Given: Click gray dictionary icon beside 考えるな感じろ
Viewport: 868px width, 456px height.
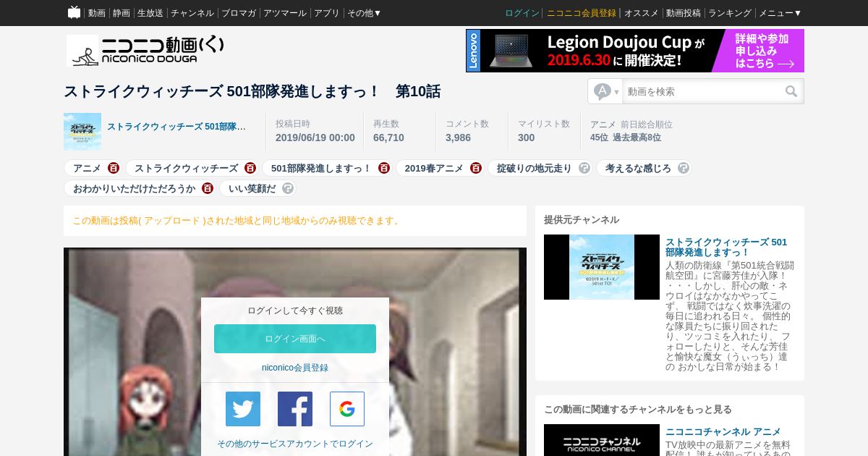Looking at the screenshot, I should click(x=684, y=168).
